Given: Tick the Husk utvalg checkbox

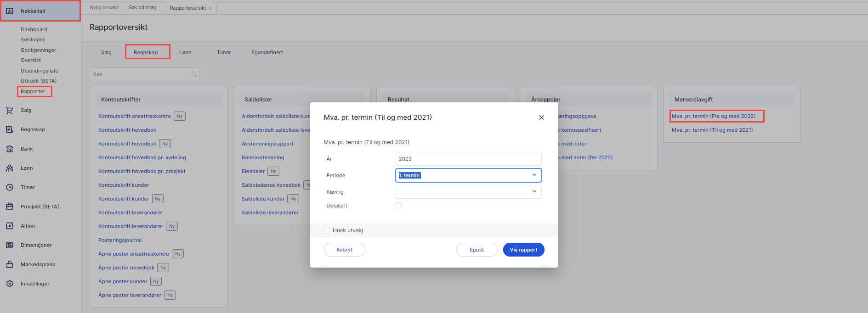Looking at the screenshot, I should coord(327,230).
